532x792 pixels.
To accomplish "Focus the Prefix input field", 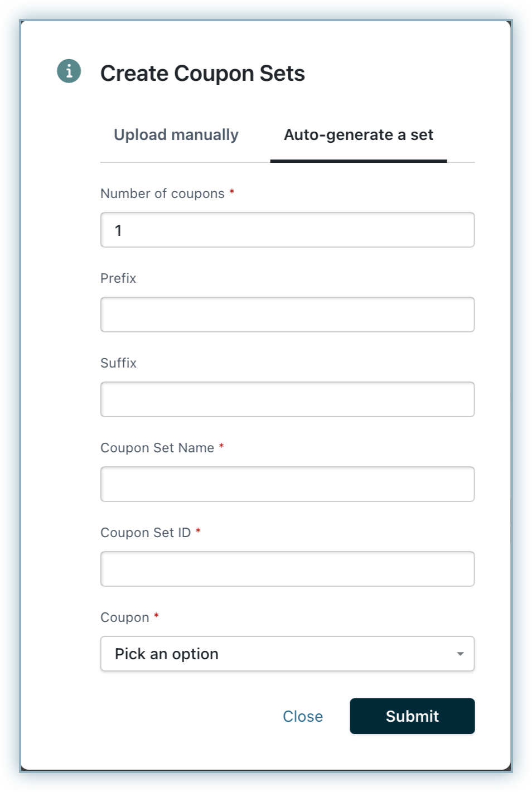I will tap(287, 315).
